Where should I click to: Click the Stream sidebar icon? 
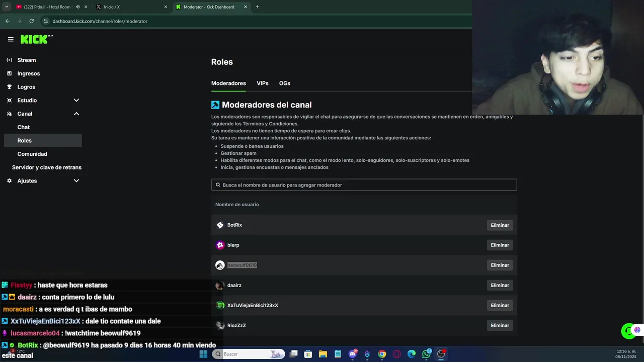click(9, 60)
